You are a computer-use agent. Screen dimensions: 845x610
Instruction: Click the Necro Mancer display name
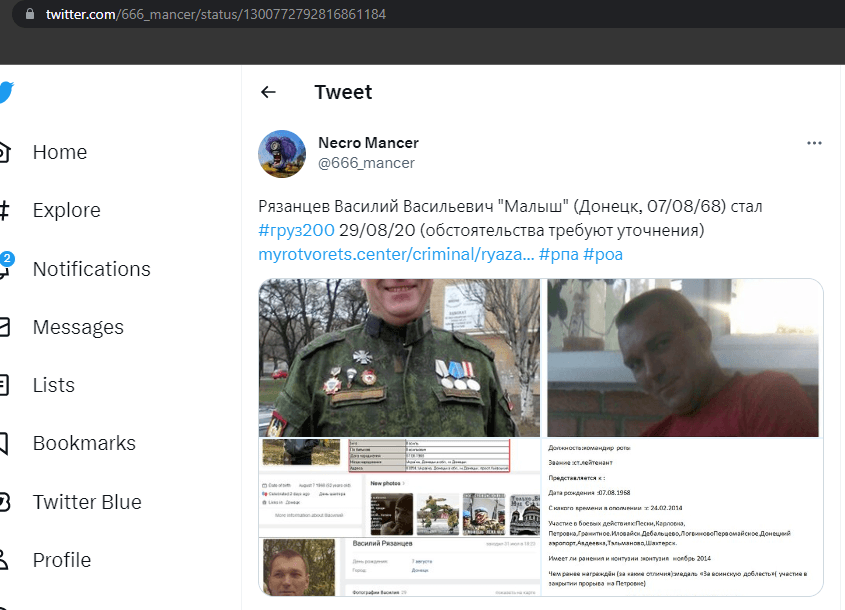click(x=368, y=143)
